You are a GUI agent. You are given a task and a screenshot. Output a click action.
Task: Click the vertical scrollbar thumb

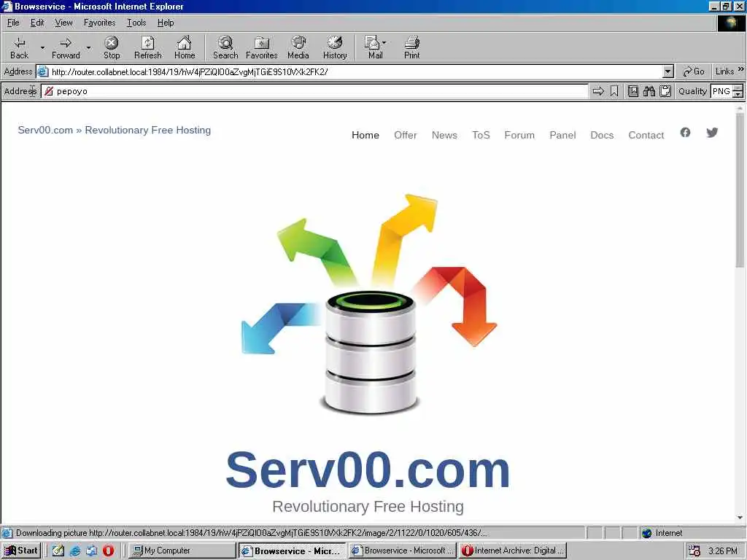coord(740,190)
